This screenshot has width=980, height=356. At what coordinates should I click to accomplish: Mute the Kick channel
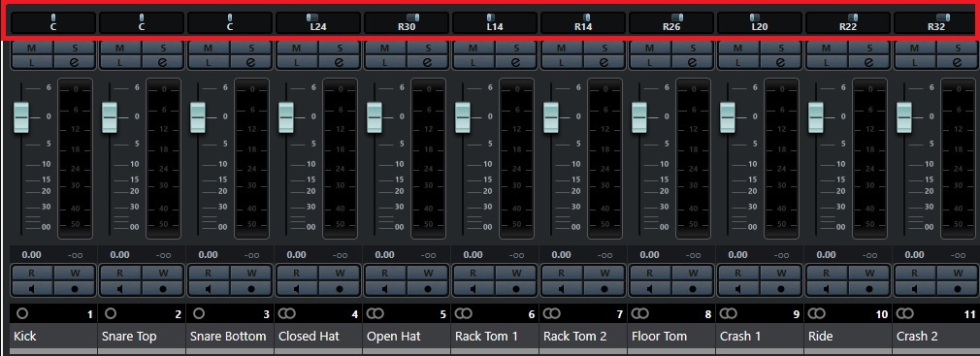coord(32,49)
